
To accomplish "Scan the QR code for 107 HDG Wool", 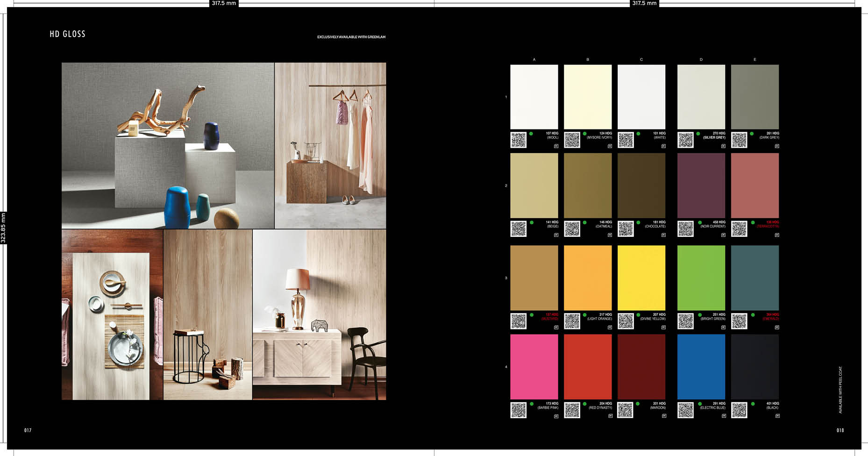I will tap(519, 139).
